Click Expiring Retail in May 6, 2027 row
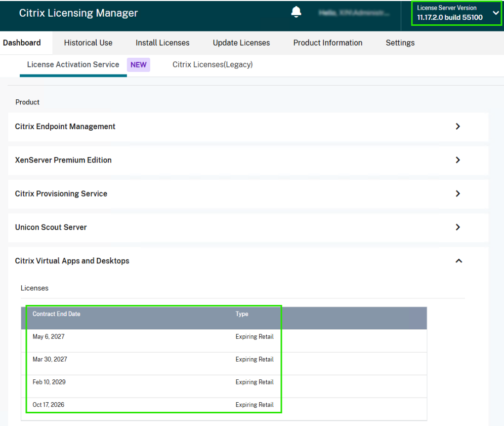Viewport: 504px width, 426px height. coord(254,336)
